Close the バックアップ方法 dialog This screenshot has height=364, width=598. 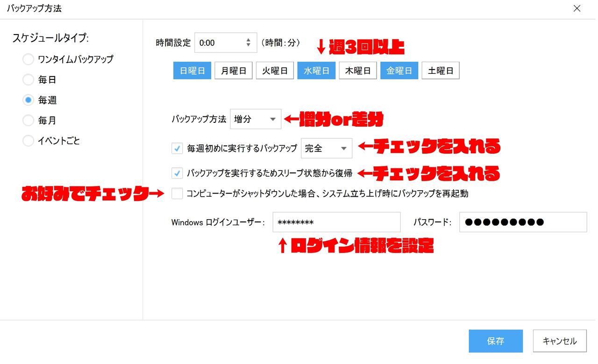(x=577, y=8)
